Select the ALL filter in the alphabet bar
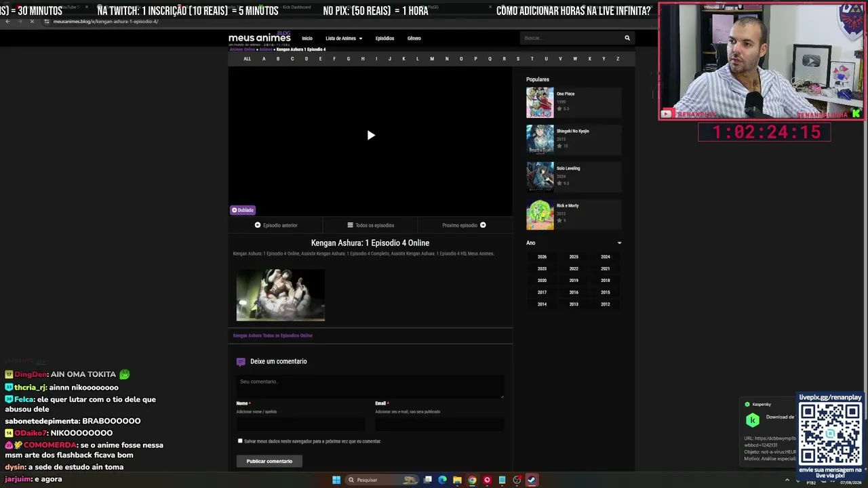868x488 pixels. (247, 59)
